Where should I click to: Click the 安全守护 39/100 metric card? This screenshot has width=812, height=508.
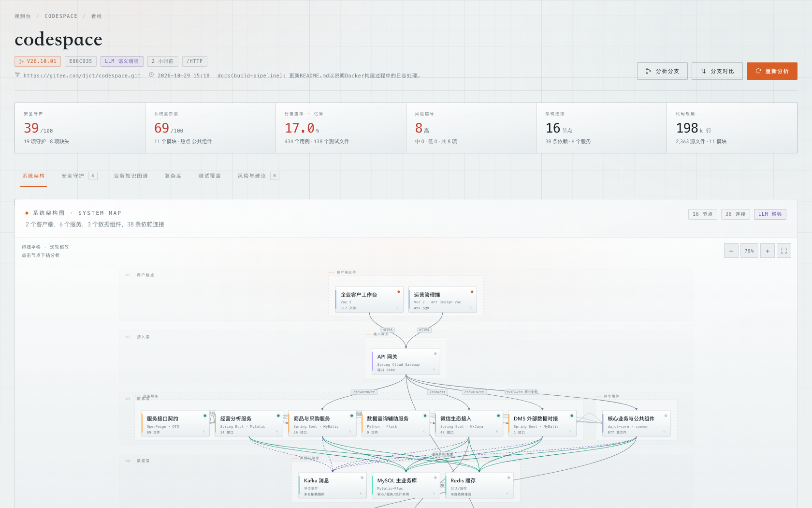tap(80, 128)
